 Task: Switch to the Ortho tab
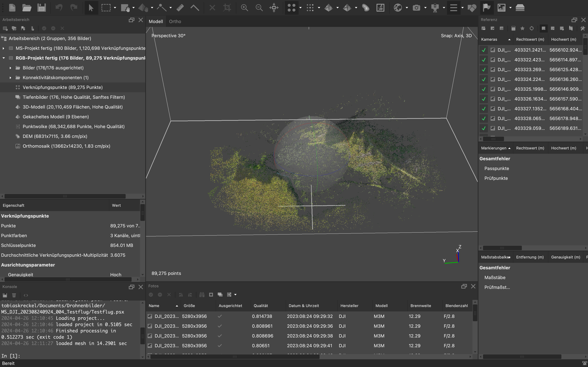point(175,21)
